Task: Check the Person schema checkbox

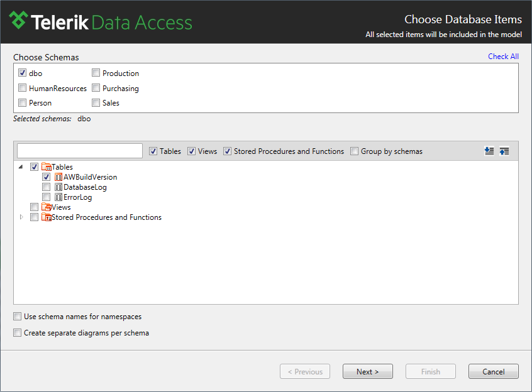Action: 23,102
